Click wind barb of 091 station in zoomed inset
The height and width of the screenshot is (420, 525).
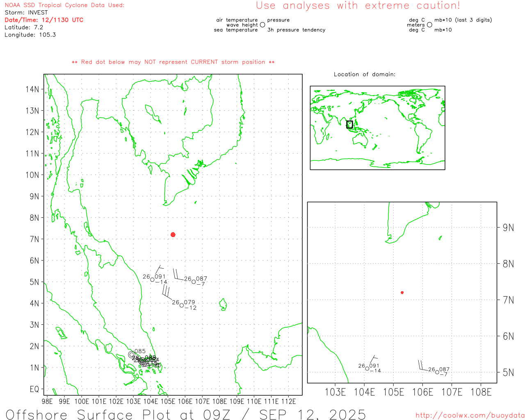pyautogui.click(x=373, y=360)
